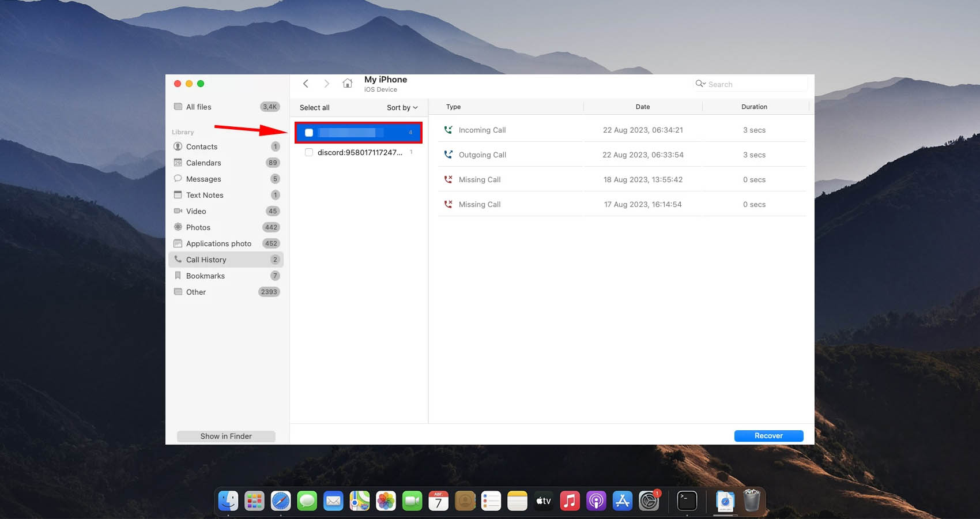
Task: Open Messages category in sidebar
Action: (203, 179)
